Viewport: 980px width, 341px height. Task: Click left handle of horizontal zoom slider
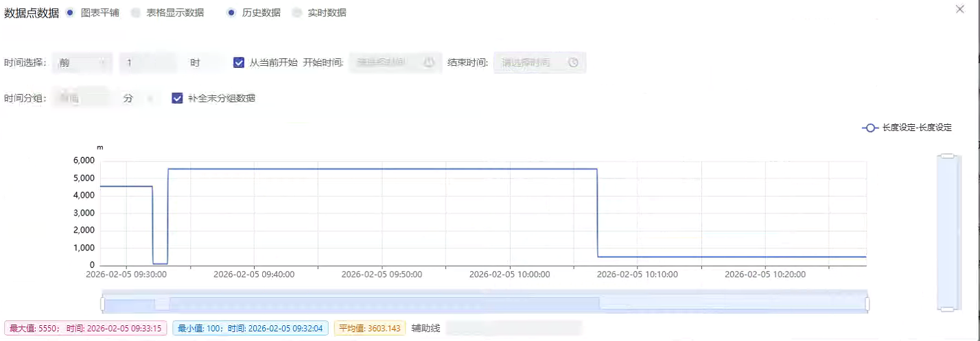pyautogui.click(x=103, y=303)
